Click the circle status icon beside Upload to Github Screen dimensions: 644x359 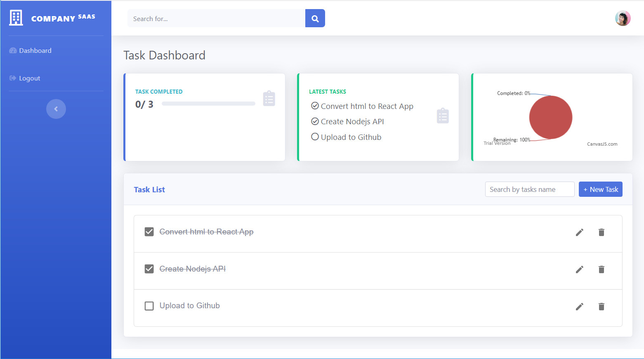(315, 137)
